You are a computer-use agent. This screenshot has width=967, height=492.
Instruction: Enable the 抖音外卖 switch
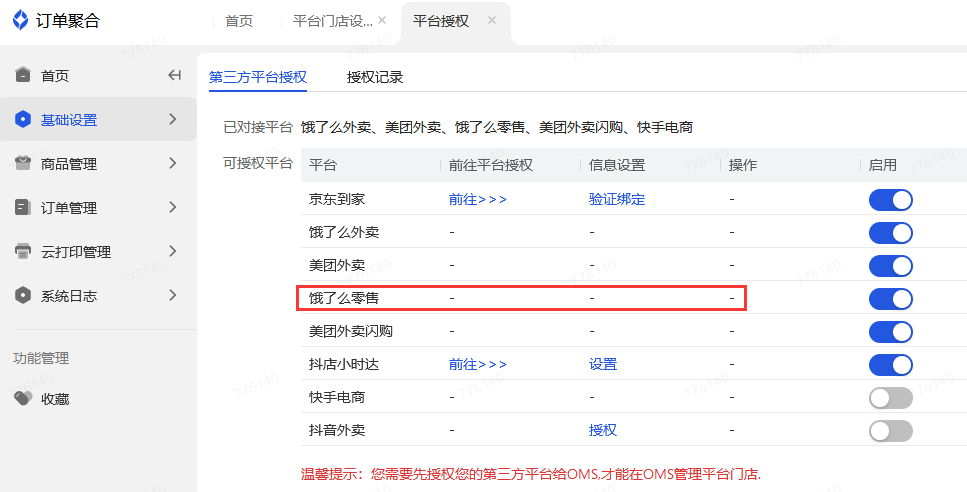[891, 430]
